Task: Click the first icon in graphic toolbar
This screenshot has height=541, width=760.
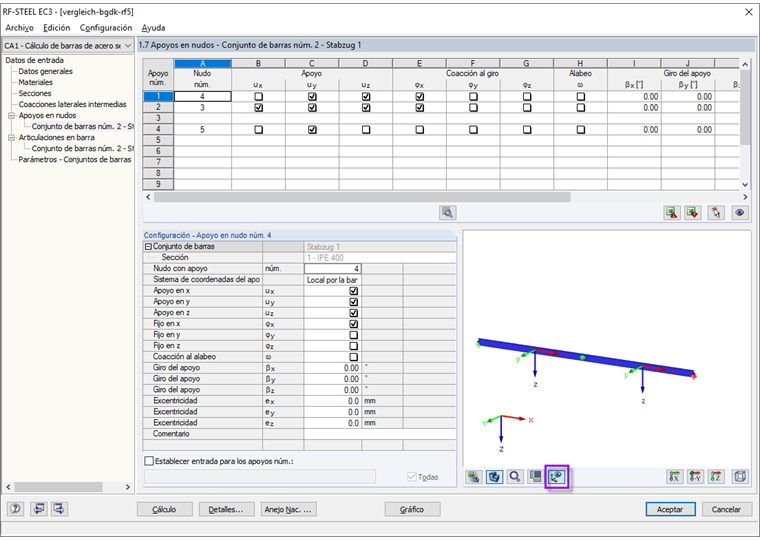Action: [474, 477]
